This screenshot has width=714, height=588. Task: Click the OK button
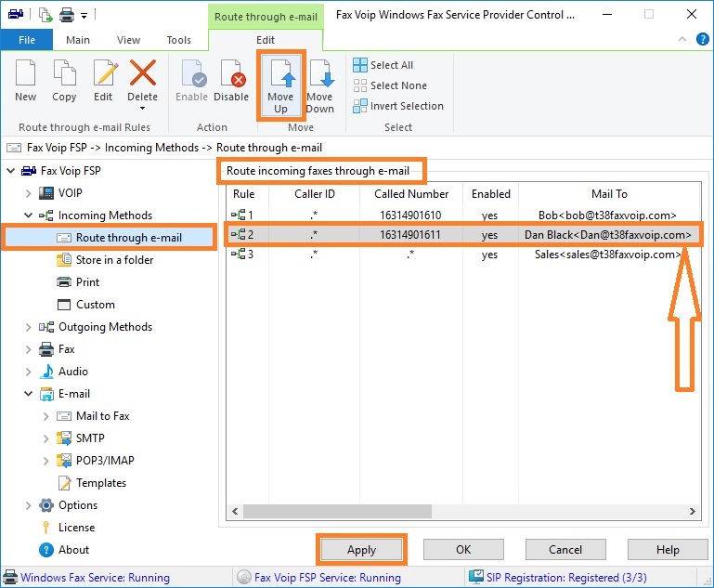pyautogui.click(x=463, y=550)
